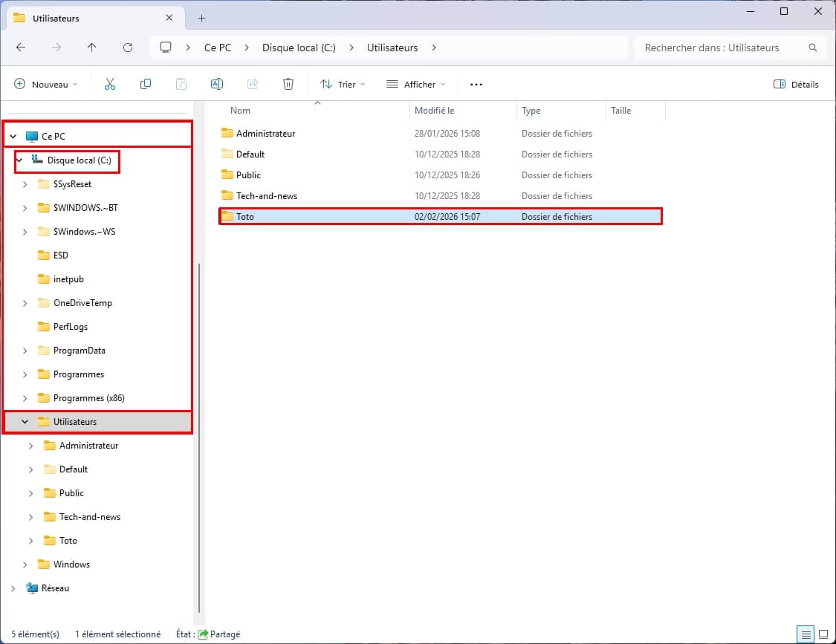Add a new tab with plus button
Screen dimensions: 836x644
tap(201, 18)
